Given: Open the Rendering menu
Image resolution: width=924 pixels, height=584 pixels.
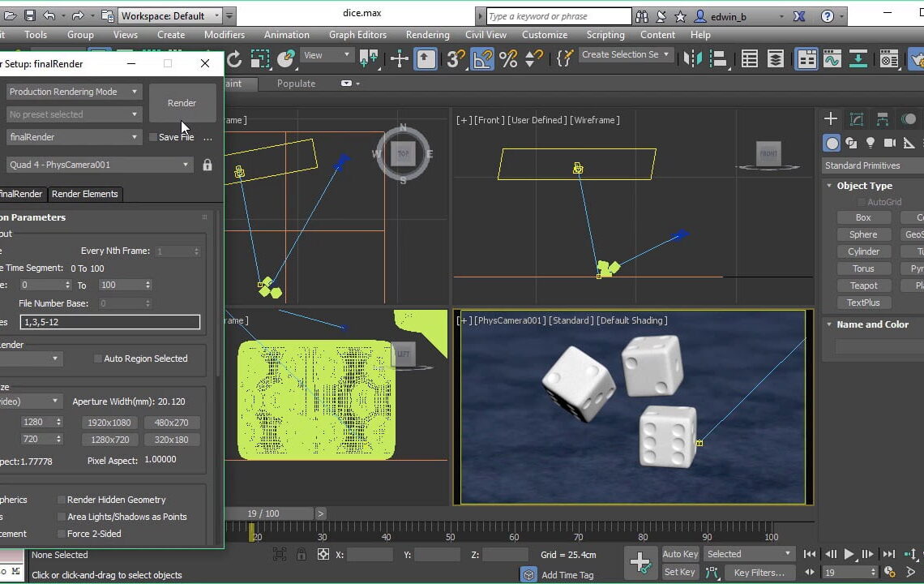Looking at the screenshot, I should [x=427, y=35].
